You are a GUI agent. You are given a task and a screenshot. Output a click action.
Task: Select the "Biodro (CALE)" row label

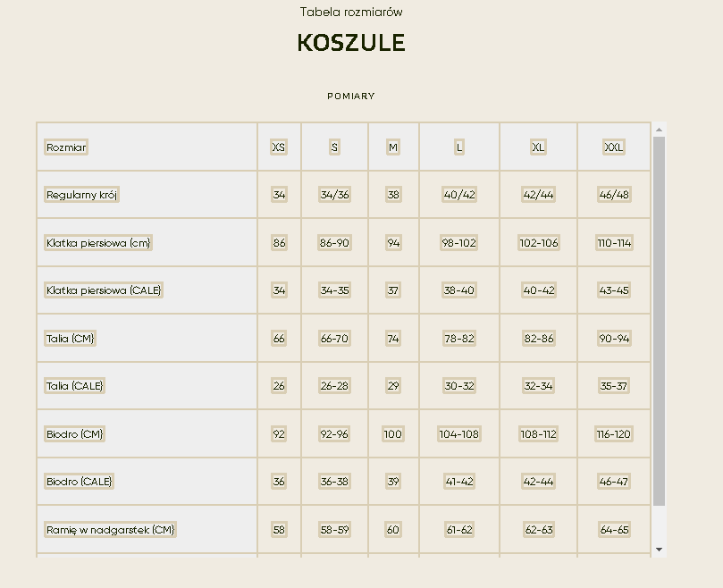coord(80,482)
